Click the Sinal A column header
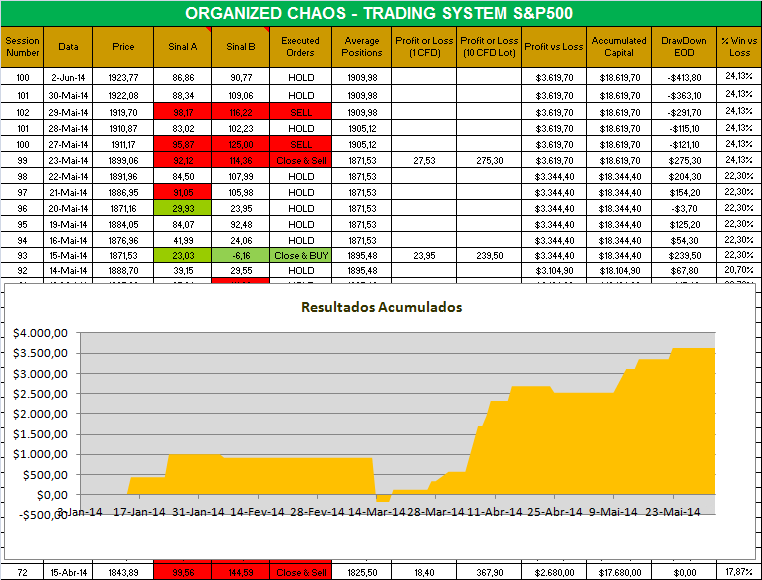The height and width of the screenshot is (580, 762). click(x=183, y=47)
